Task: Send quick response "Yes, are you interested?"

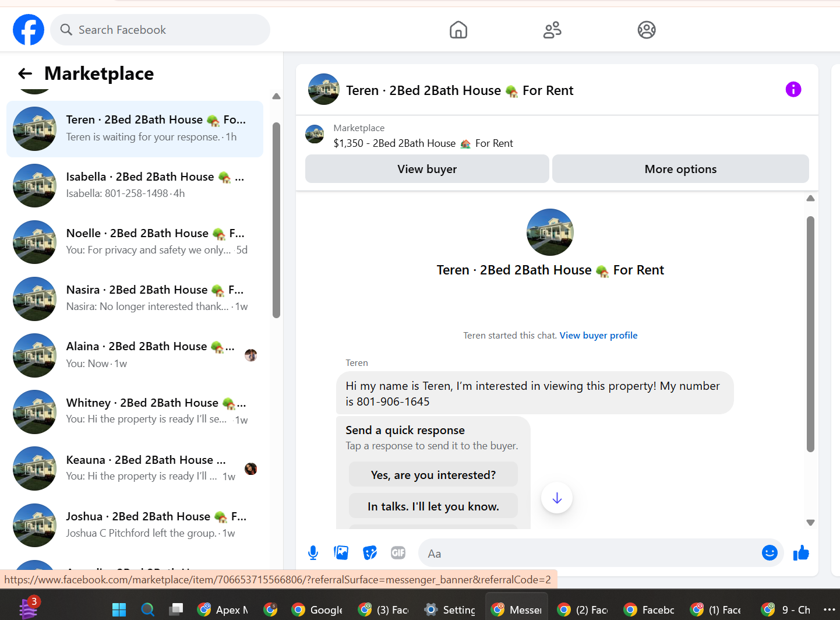Action: (433, 475)
